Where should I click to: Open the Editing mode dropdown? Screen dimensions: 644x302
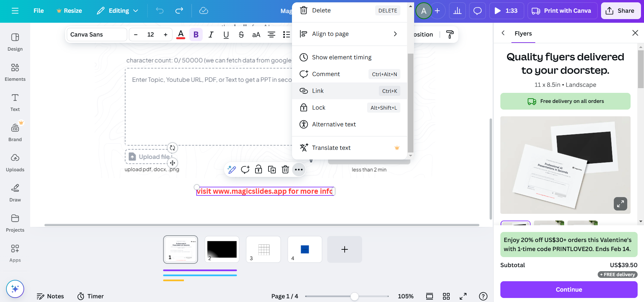click(117, 11)
